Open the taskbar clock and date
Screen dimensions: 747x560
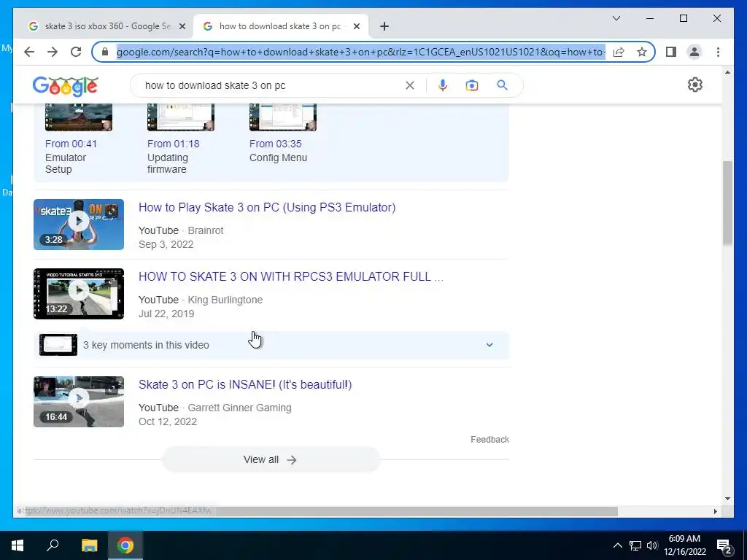point(684,545)
